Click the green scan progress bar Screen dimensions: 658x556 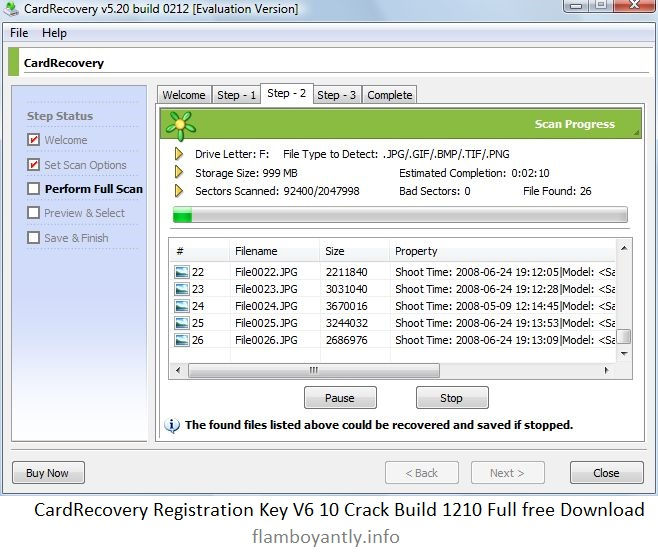click(x=400, y=215)
